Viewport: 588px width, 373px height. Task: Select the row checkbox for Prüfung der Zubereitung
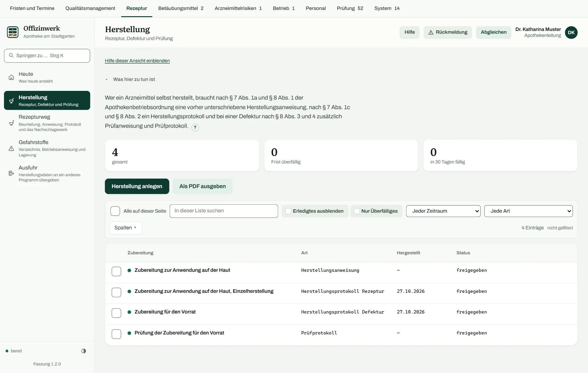pos(116,334)
